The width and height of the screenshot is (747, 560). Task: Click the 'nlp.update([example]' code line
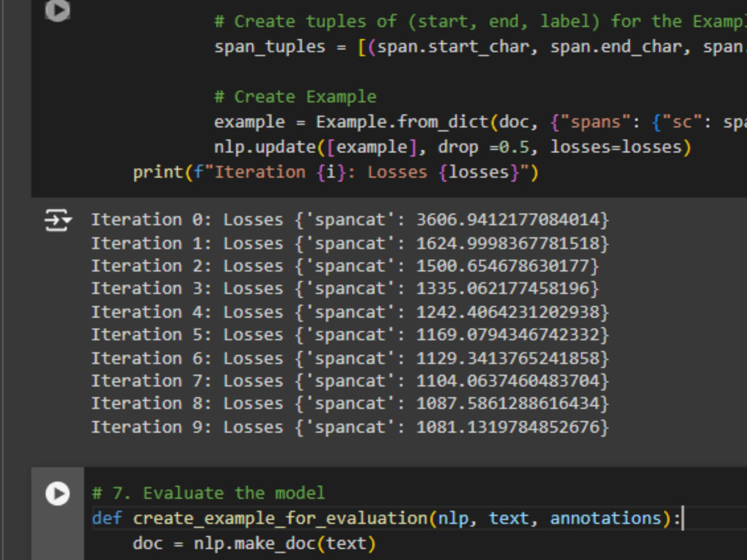453,147
